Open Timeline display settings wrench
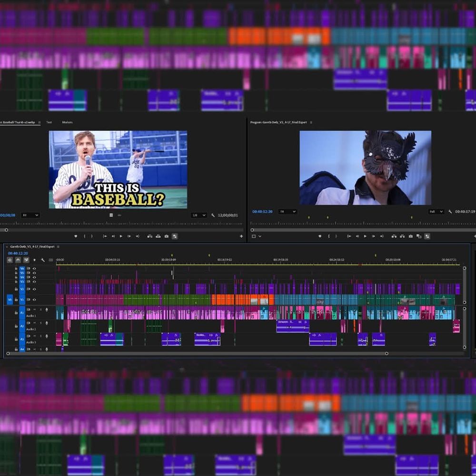 click(43, 260)
